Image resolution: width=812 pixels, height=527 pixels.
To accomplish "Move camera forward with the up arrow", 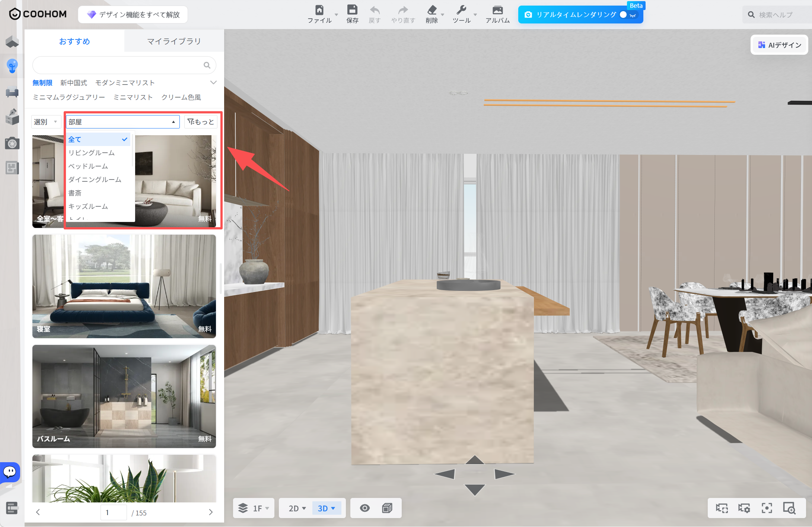I will (475, 460).
